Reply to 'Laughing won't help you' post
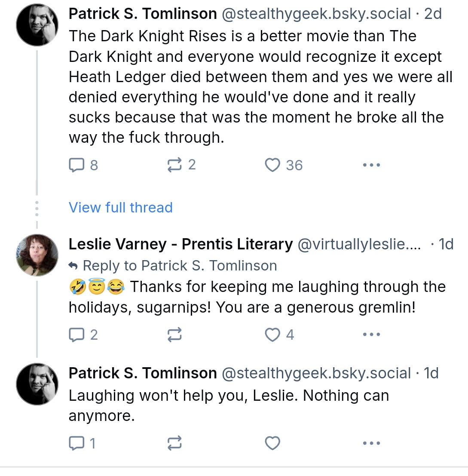 pyautogui.click(x=82, y=443)
